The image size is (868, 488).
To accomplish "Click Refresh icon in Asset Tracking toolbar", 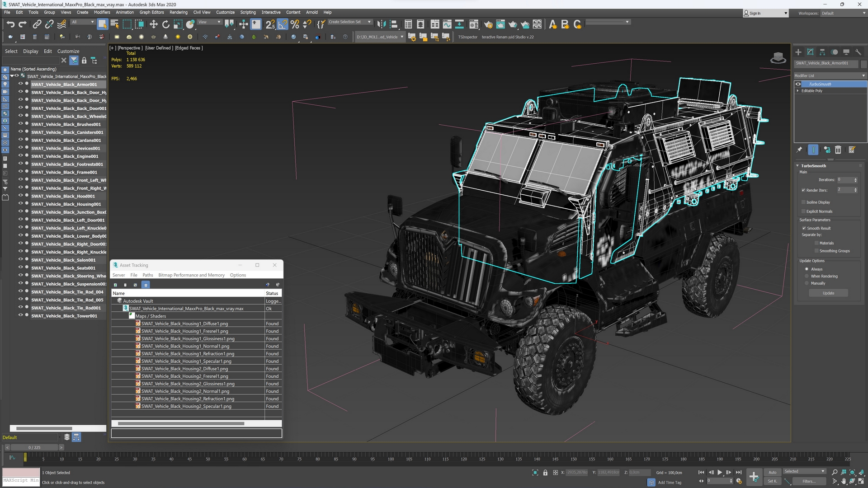I will [x=115, y=285].
